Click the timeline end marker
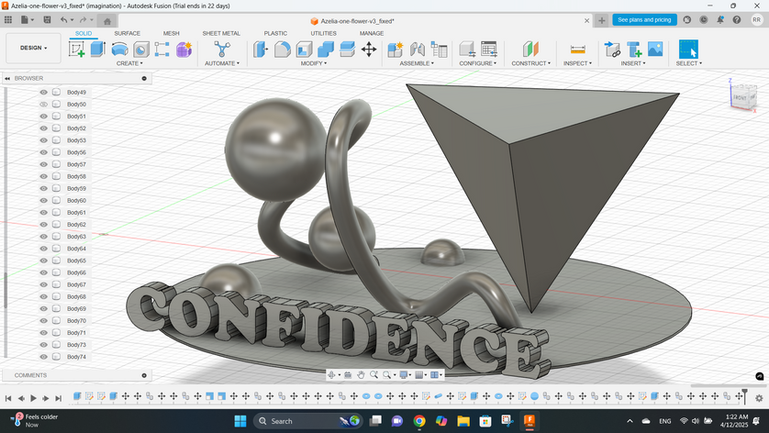Viewport: 769px width, 433px height. click(x=744, y=395)
